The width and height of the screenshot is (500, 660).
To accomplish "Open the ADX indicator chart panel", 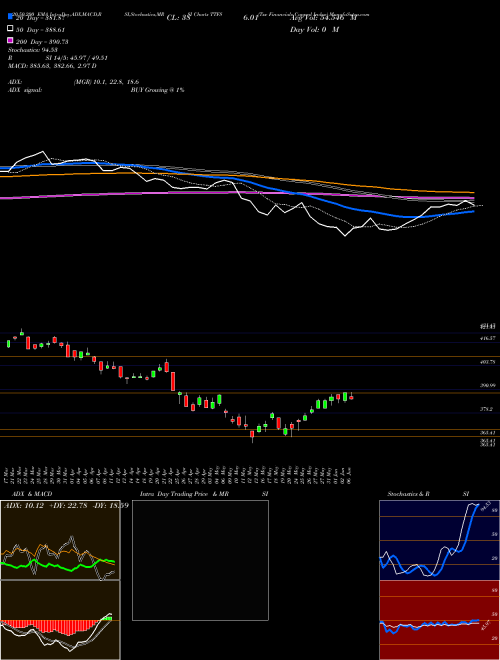I will pos(60,540).
